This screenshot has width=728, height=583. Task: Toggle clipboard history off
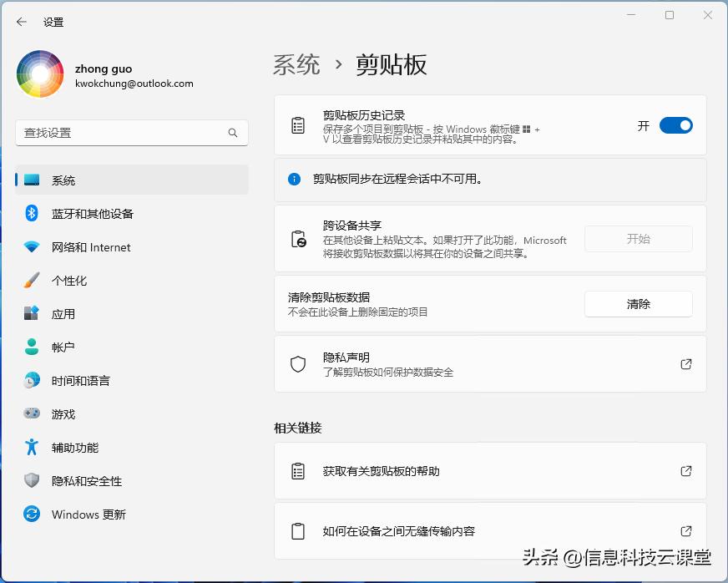tap(676, 125)
